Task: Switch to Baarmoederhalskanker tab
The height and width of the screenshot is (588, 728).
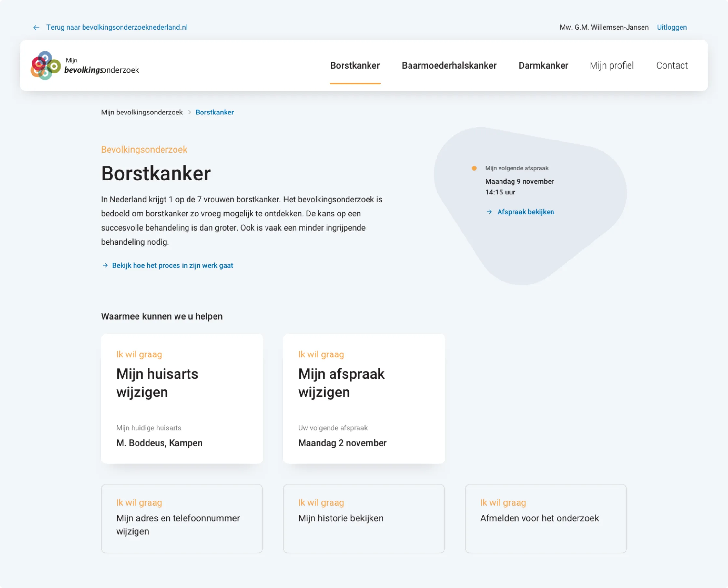Action: point(449,66)
